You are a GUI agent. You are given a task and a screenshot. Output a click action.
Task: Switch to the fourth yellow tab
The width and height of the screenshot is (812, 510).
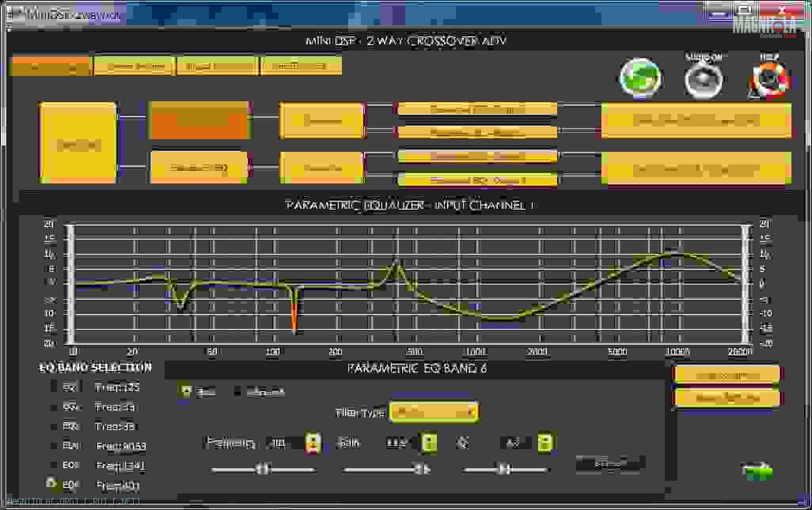click(x=301, y=66)
